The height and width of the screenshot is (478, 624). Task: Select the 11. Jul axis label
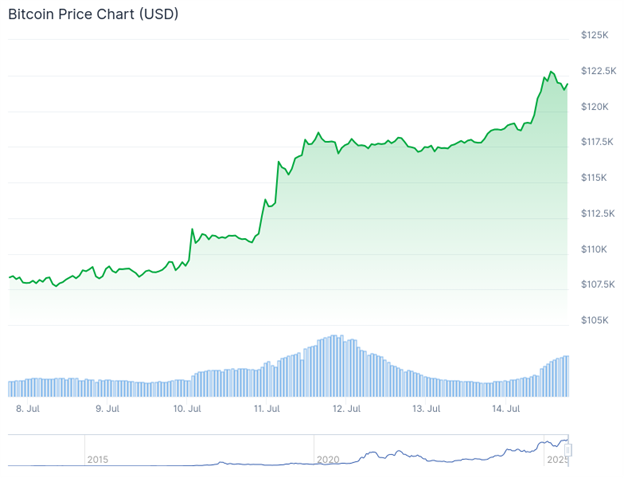[267, 408]
